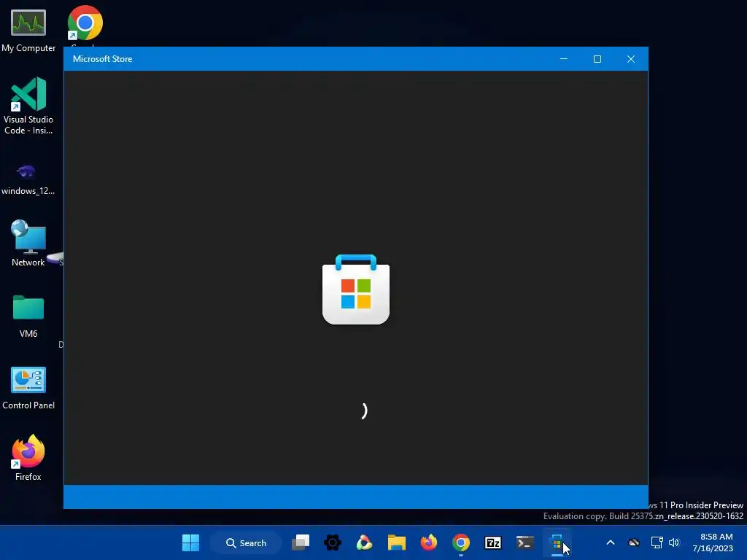Click the Microsoft Store taskbar icon
The image size is (747, 560).
[557, 542]
